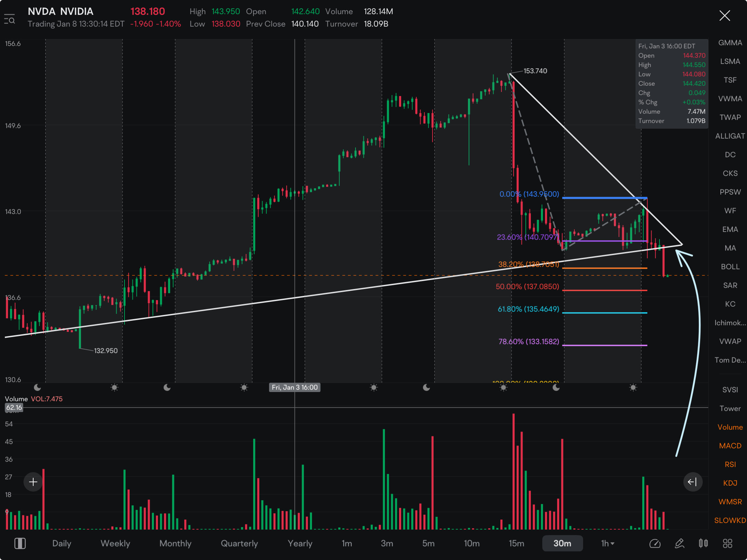This screenshot has width=747, height=560.
Task: Enable the KC indicator
Action: pyautogui.click(x=730, y=304)
